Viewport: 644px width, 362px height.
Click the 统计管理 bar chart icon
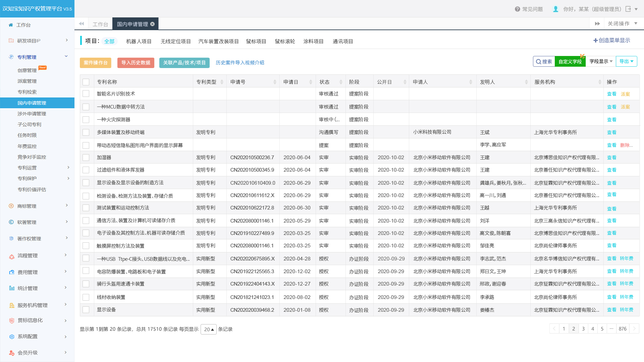(x=12, y=288)
